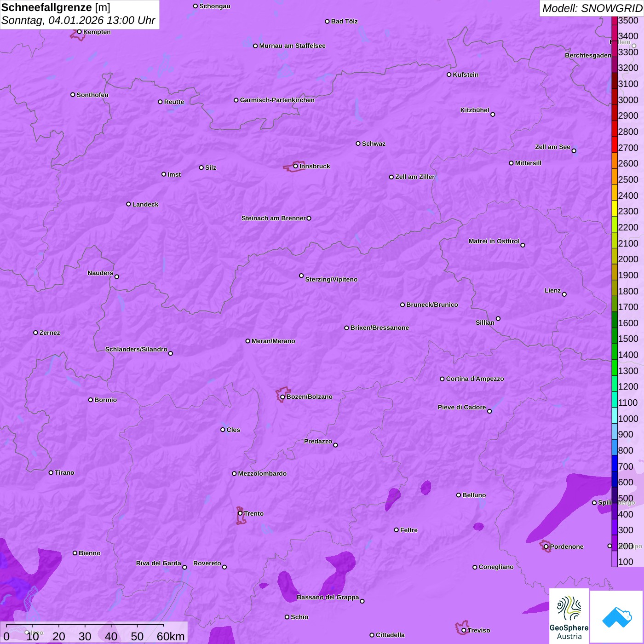Image resolution: width=644 pixels, height=644 pixels.
Task: Click the 'Matrei in Osttirol' label
Action: click(x=494, y=241)
